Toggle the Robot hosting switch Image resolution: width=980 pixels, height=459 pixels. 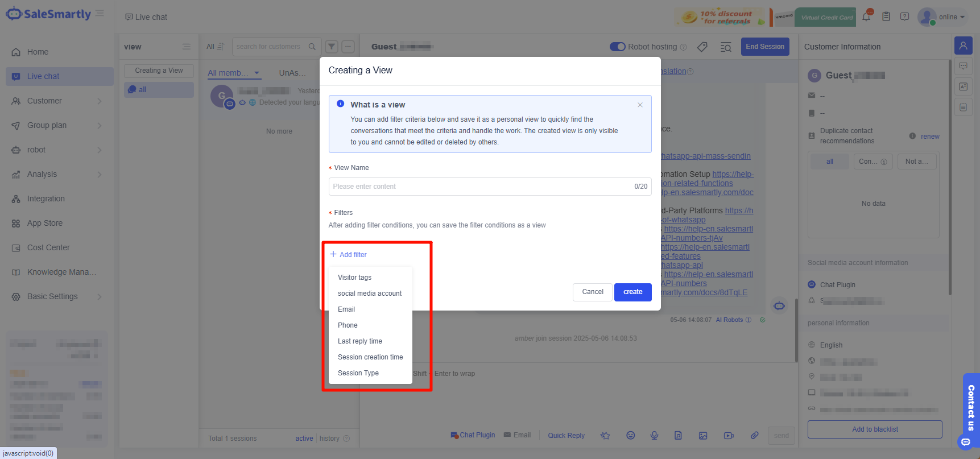617,47
